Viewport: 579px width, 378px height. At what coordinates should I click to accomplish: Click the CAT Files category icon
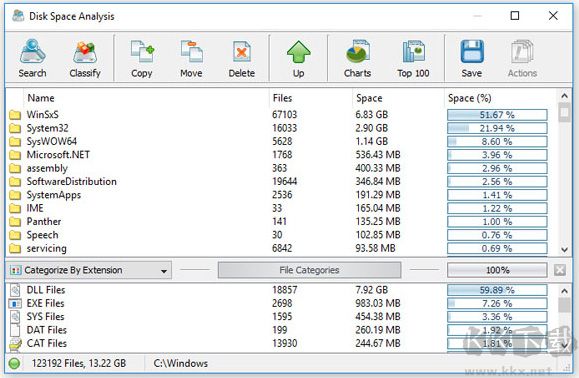point(15,344)
